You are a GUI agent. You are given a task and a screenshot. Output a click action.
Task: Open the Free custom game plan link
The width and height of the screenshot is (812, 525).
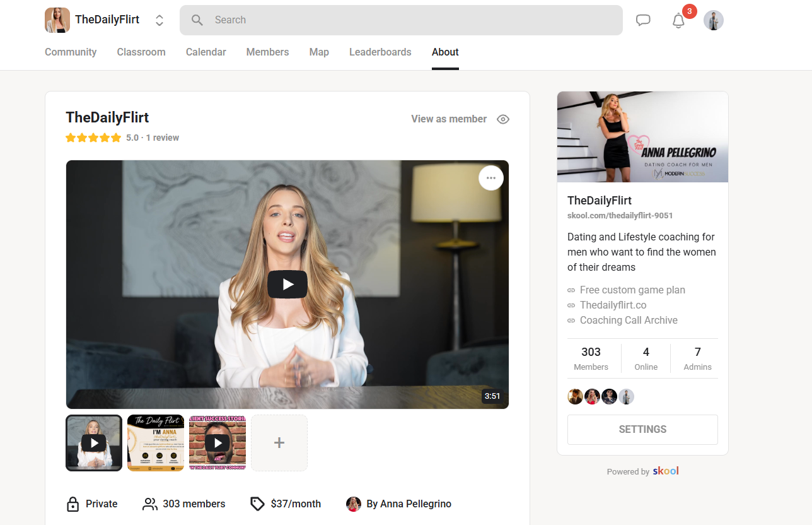point(632,290)
